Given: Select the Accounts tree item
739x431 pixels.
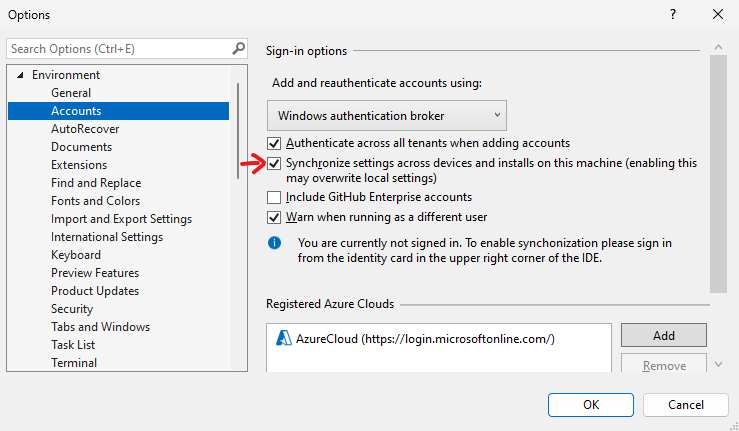Looking at the screenshot, I should [x=118, y=111].
